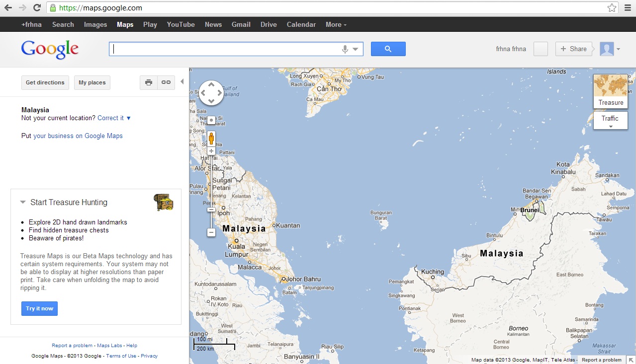This screenshot has width=636, height=364.
Task: Zoom in with map plus button
Action: tap(211, 151)
